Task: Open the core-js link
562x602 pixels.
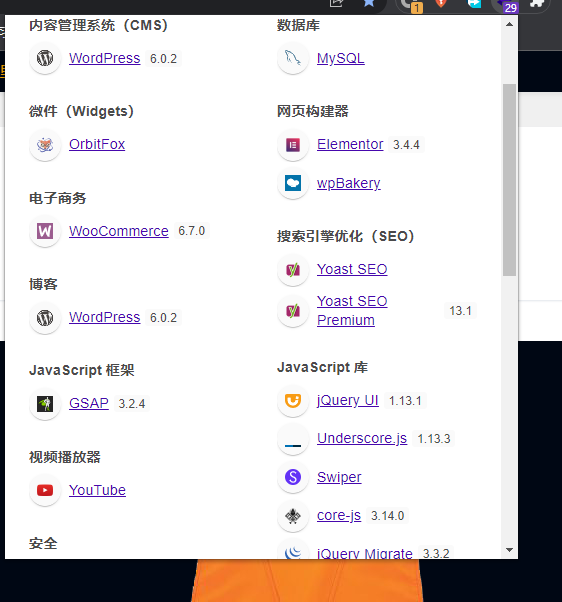Action: [x=339, y=516]
